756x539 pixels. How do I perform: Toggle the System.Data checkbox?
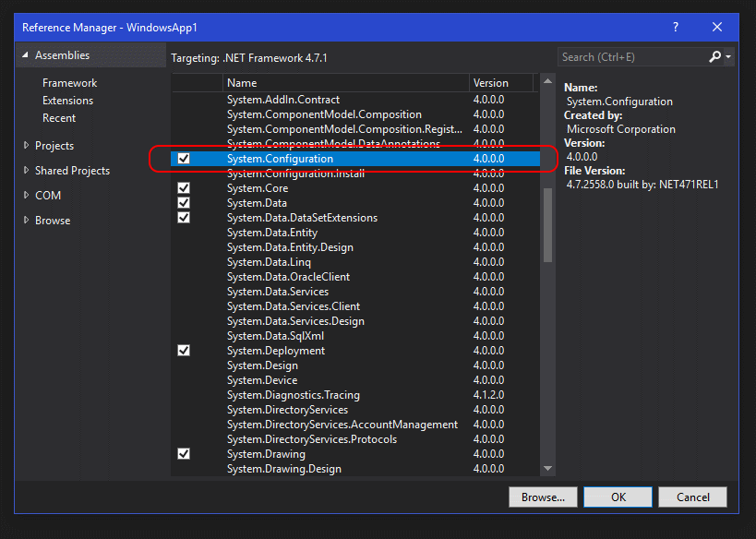(184, 203)
